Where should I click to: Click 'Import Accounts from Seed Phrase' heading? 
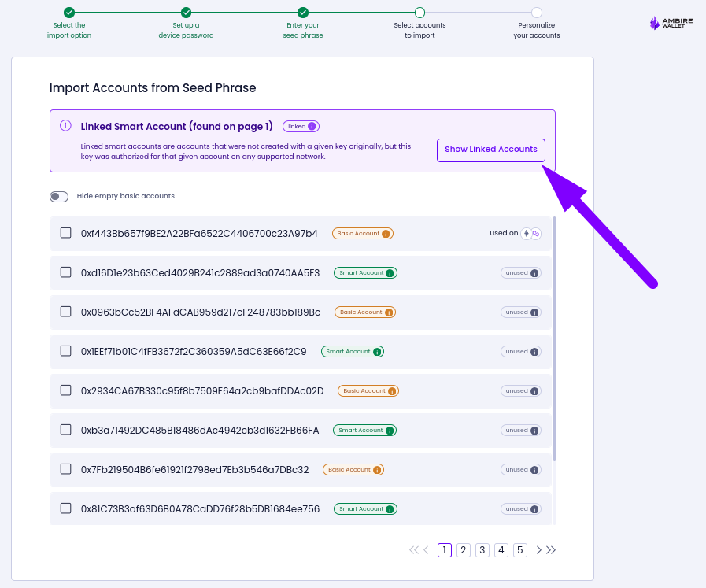pos(153,88)
